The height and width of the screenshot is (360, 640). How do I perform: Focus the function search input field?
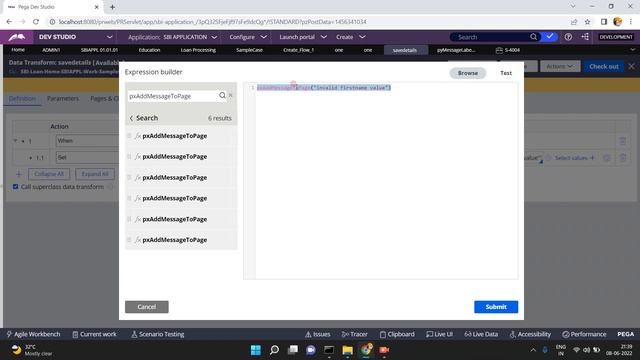[173, 96]
